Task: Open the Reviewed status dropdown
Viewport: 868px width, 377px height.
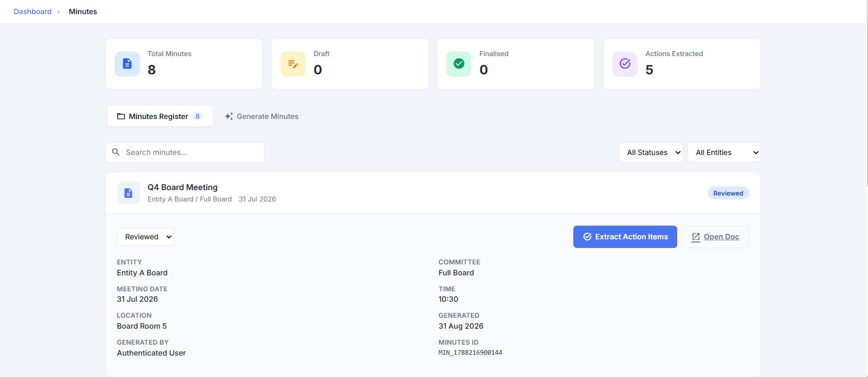Action: [x=145, y=237]
